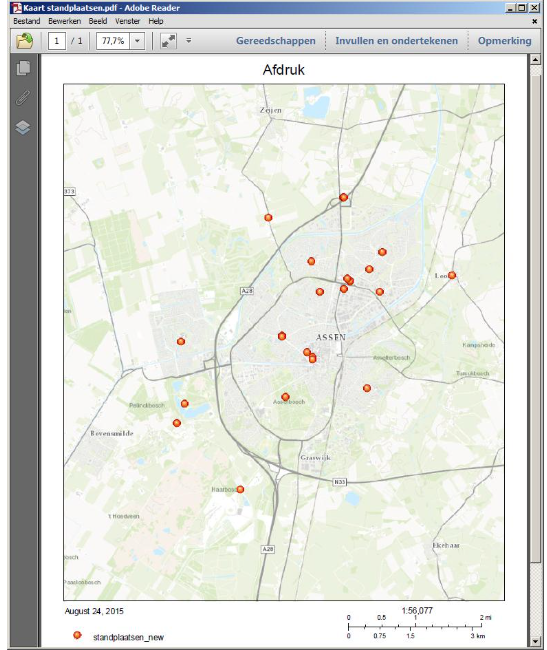
Task: Click the standplaatsen_new legend symbol
Action: pos(77,635)
